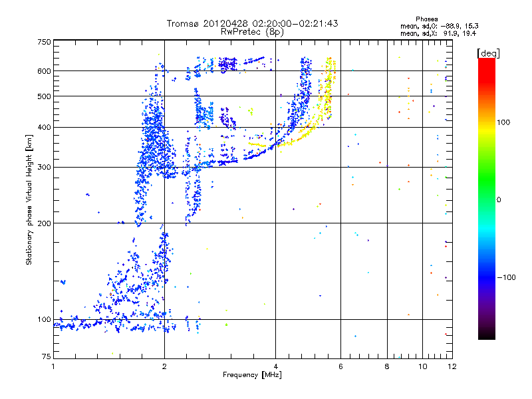Click the 'Phases' header text
Viewport: 532px width, 399px height.
(426, 19)
